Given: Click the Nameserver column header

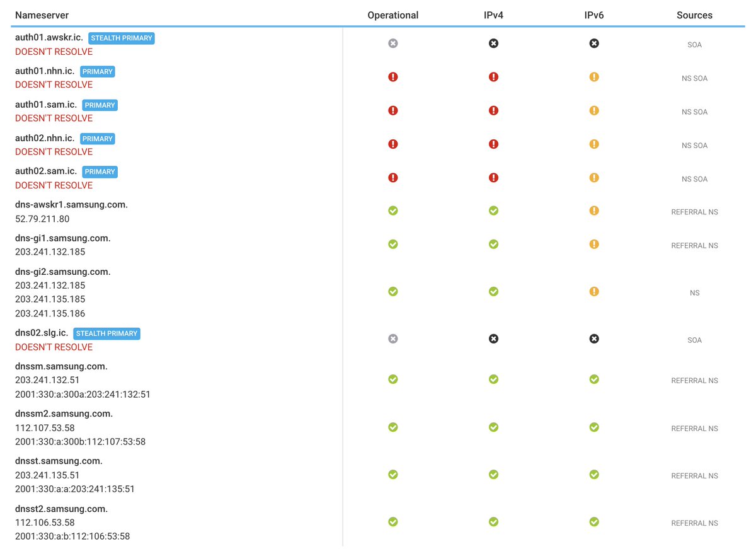Looking at the screenshot, I should pyautogui.click(x=42, y=15).
